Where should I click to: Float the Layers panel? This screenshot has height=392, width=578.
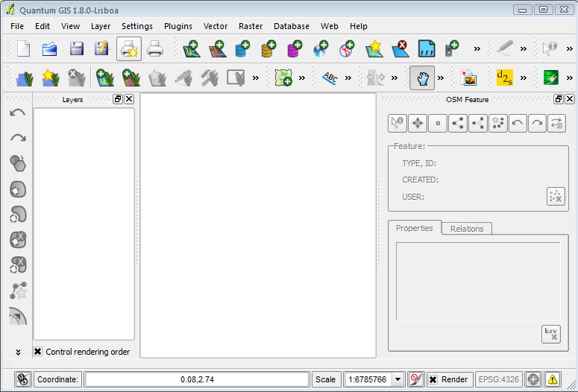(118, 99)
